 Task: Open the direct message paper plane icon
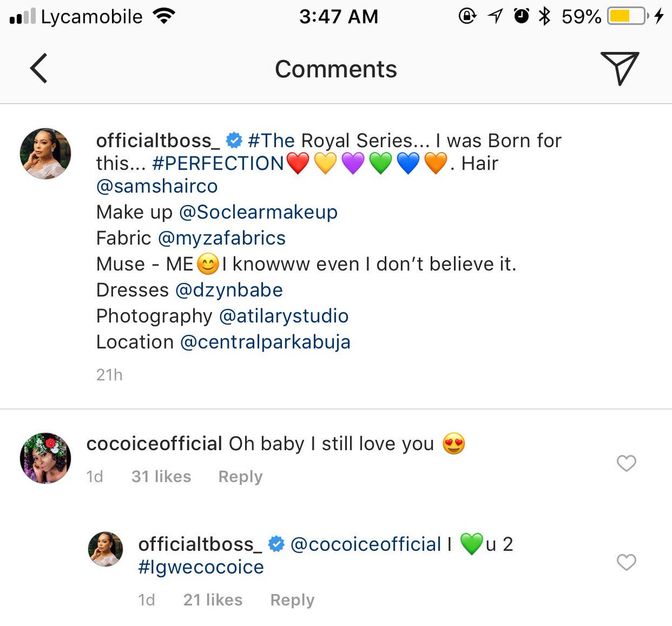point(619,68)
